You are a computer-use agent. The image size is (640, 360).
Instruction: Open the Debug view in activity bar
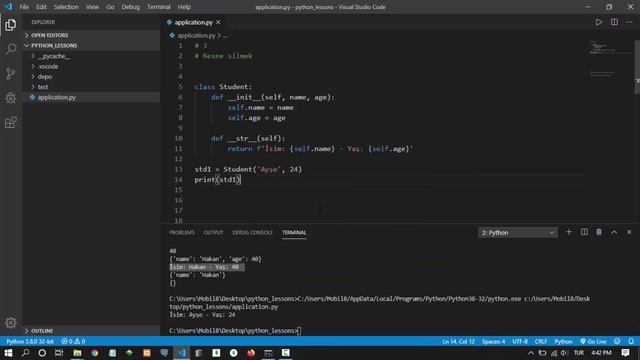pyautogui.click(x=11, y=98)
